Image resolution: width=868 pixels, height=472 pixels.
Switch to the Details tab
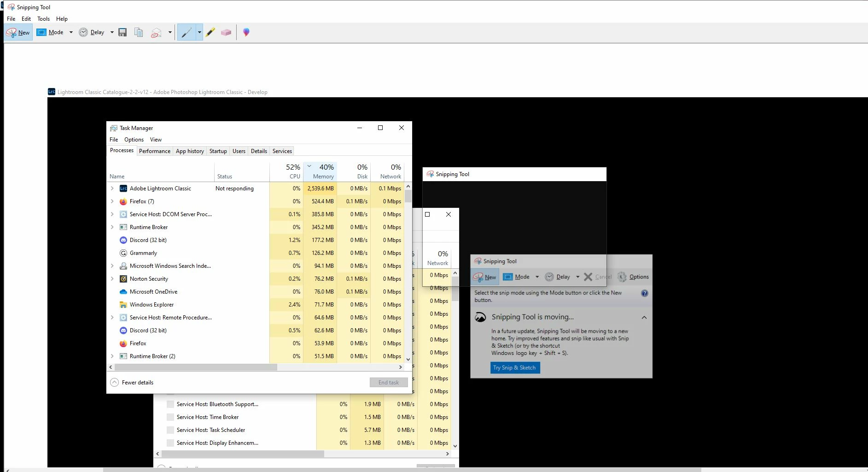[x=259, y=151]
